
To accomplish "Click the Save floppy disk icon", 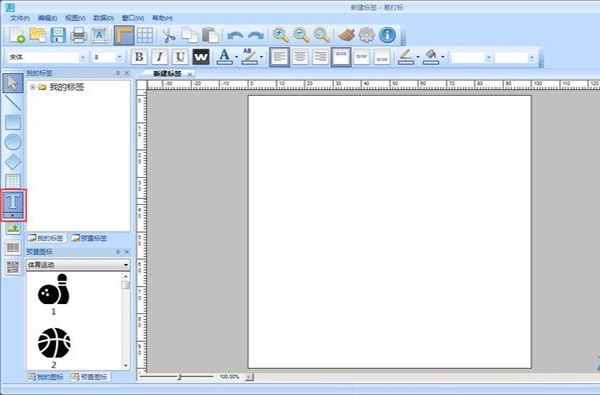I will [x=58, y=35].
